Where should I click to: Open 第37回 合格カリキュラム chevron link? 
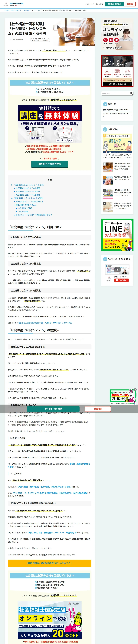(x=117, y=115)
